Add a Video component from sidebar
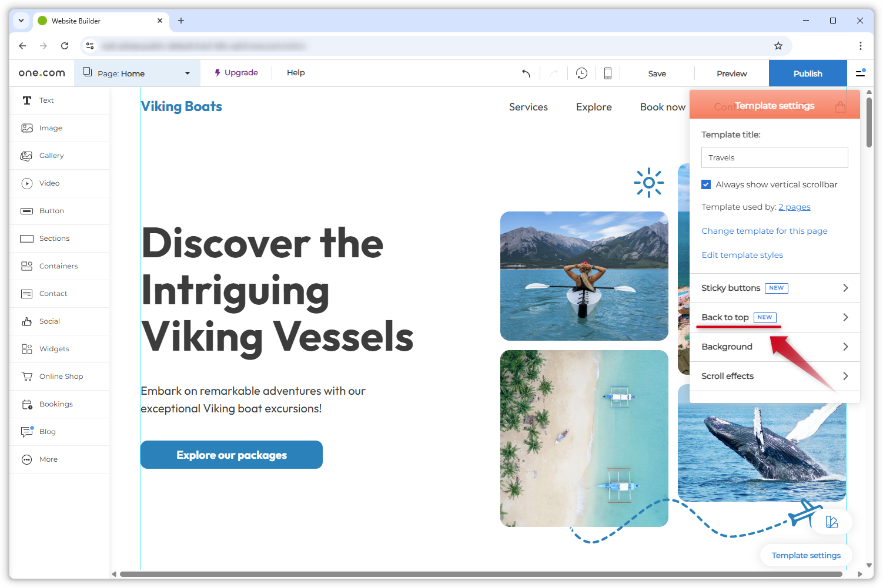The width and height of the screenshot is (883, 588). tap(49, 183)
